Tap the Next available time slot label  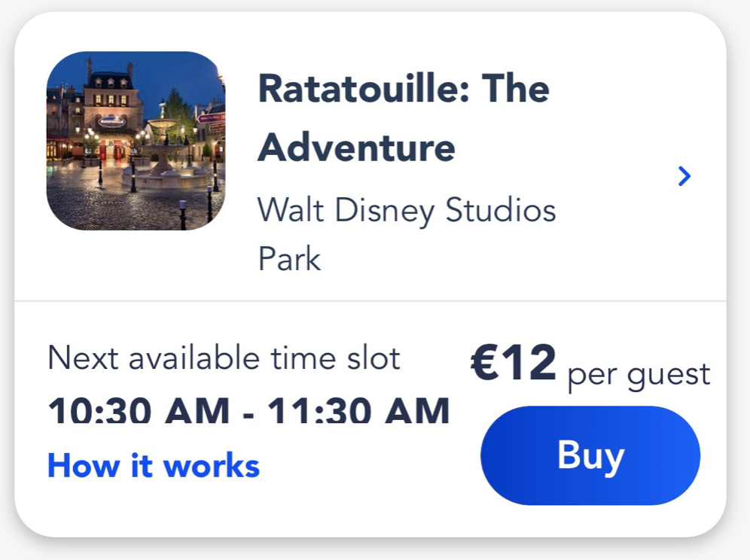224,358
